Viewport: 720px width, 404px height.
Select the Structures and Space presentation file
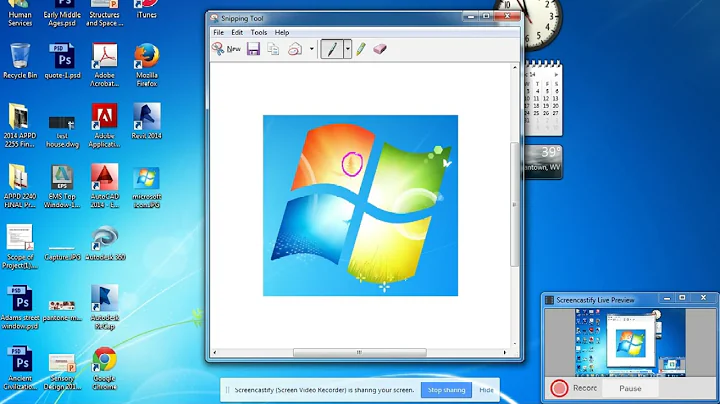pos(105,14)
